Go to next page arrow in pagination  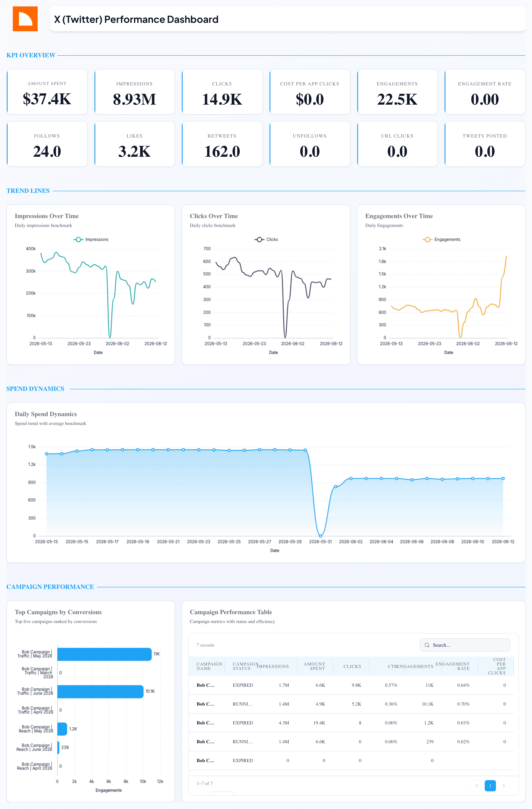click(x=504, y=786)
